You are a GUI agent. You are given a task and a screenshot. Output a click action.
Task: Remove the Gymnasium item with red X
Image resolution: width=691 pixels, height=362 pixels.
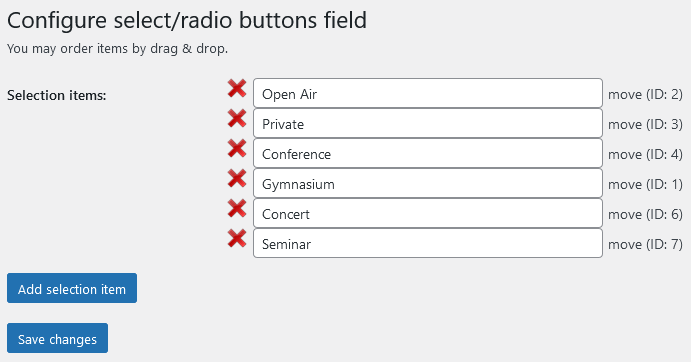[x=237, y=179]
